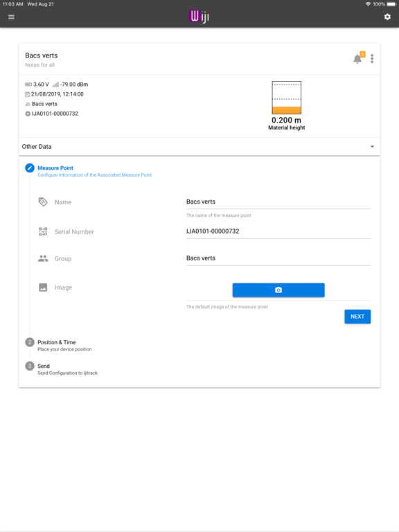Open the hamburger navigation menu

pyautogui.click(x=11, y=17)
